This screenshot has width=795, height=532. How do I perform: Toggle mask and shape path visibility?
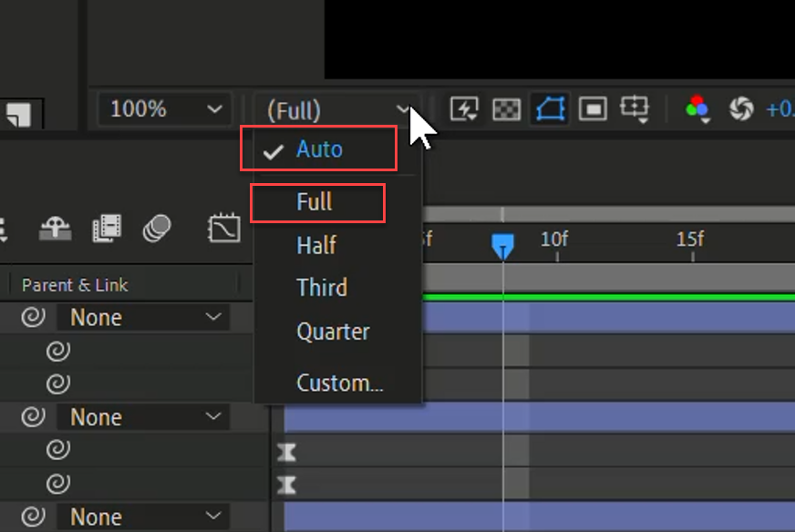tap(550, 110)
